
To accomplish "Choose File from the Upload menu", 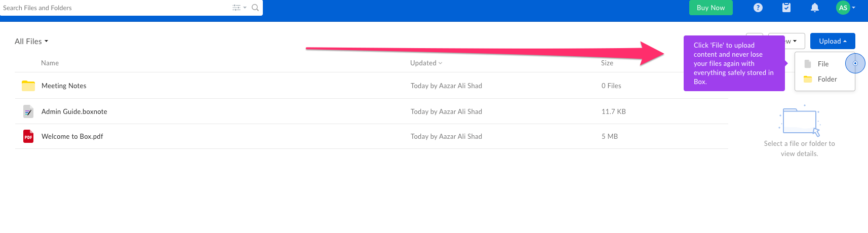I will point(823,64).
